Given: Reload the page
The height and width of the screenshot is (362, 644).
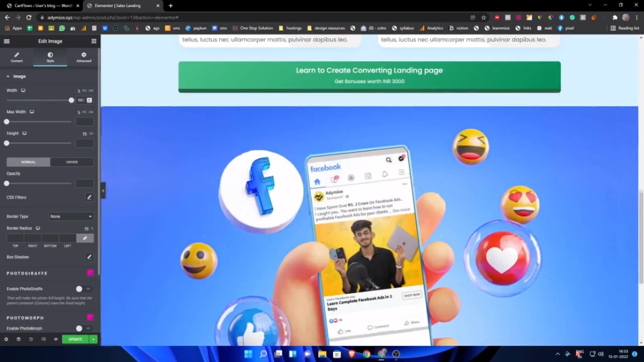Looking at the screenshot, I should (x=29, y=17).
